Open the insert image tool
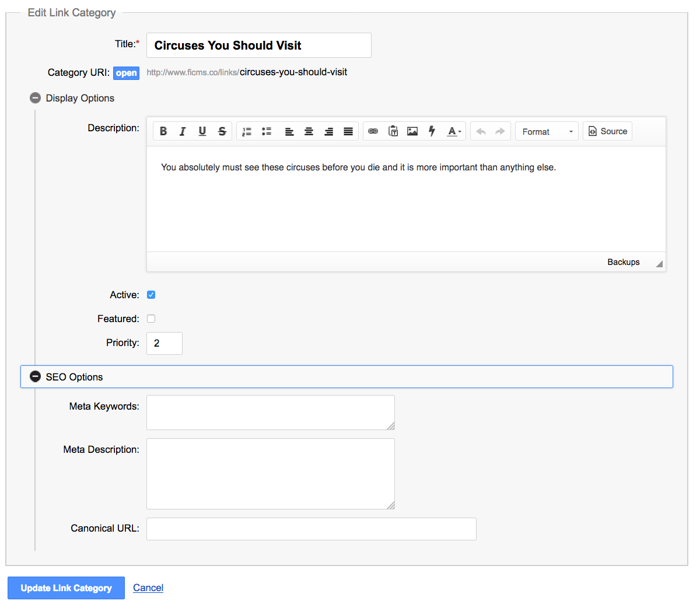 coord(412,131)
